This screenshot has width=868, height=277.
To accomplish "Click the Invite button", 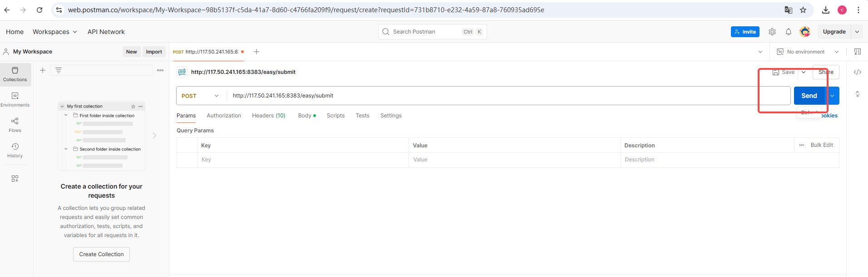I will pos(745,32).
